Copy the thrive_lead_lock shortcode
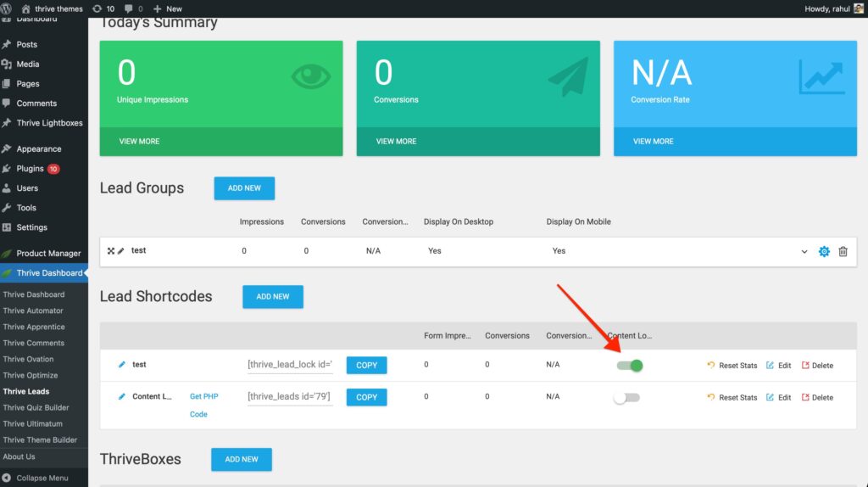The width and height of the screenshot is (868, 487). point(366,365)
